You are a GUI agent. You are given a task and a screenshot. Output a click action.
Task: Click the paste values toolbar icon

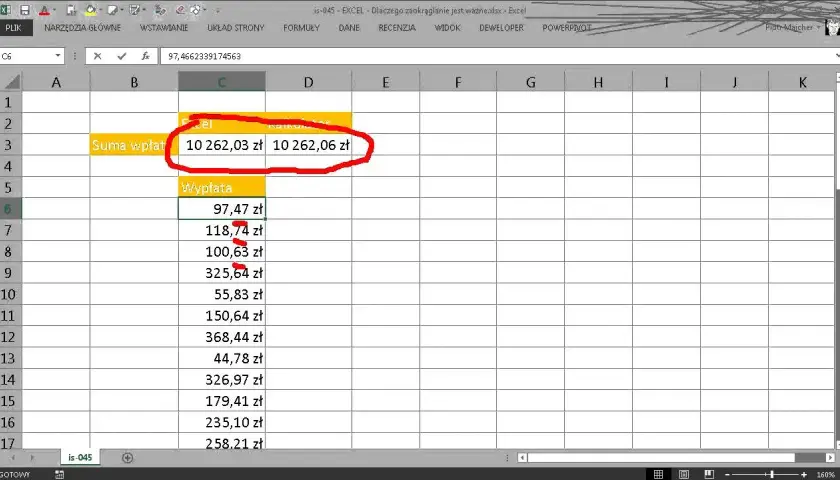[x=71, y=10]
